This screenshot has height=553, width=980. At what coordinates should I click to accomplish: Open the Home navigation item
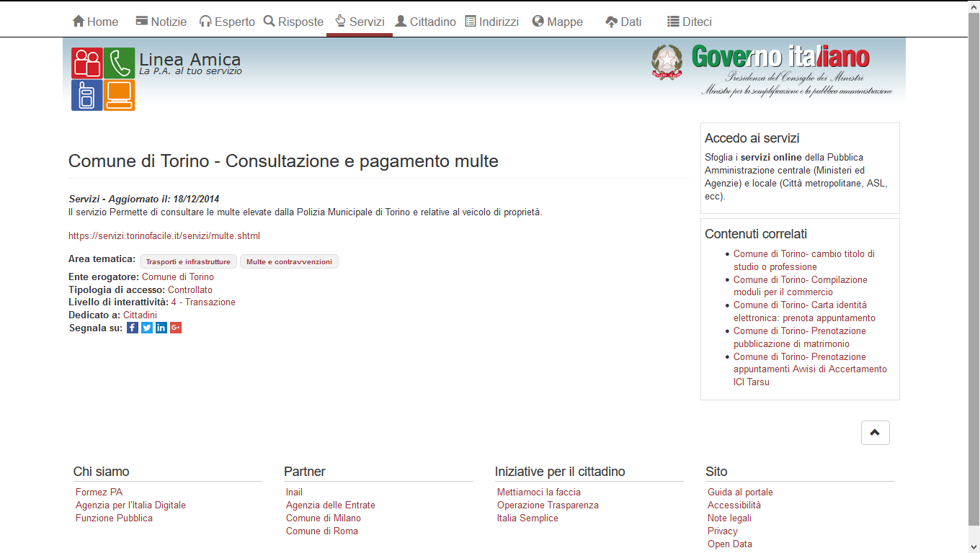click(x=95, y=22)
